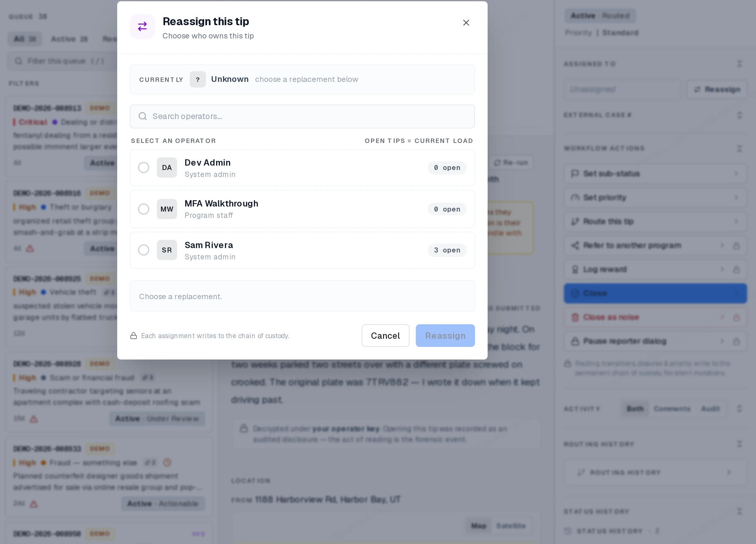Collapse the Workflow Actions section
This screenshot has width=756, height=544.
tap(739, 149)
